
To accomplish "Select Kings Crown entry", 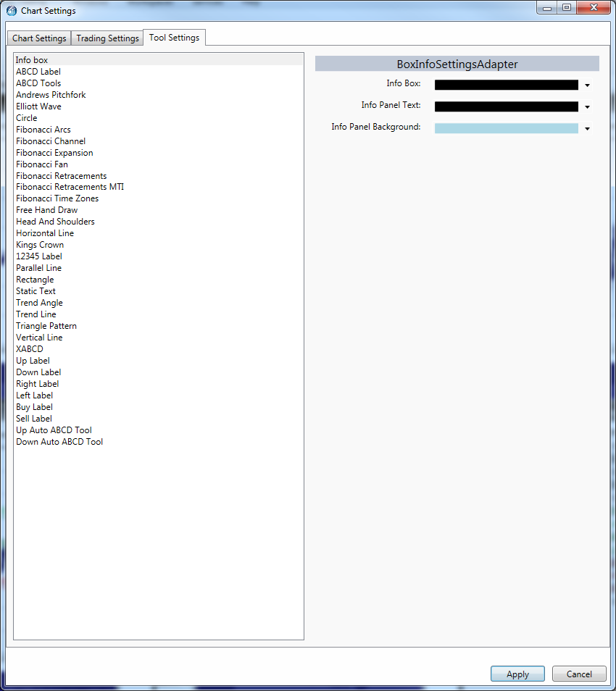I will tap(159, 245).
